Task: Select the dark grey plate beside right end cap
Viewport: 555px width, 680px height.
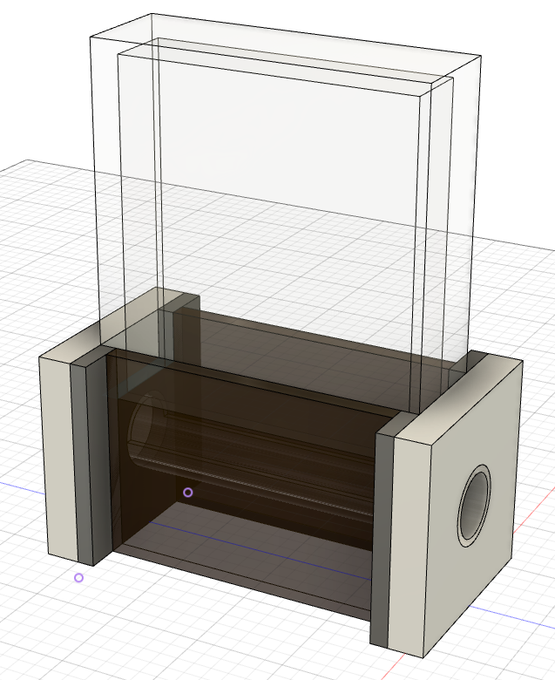Action: tap(380, 541)
